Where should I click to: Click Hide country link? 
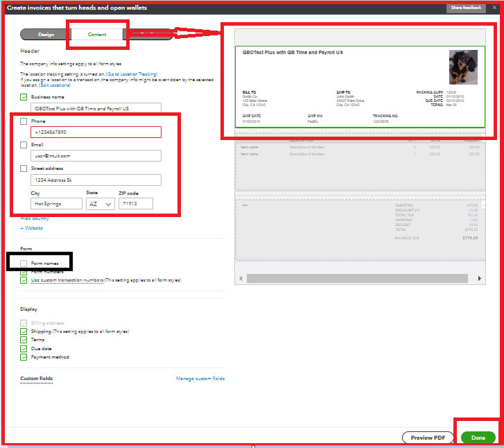point(35,218)
